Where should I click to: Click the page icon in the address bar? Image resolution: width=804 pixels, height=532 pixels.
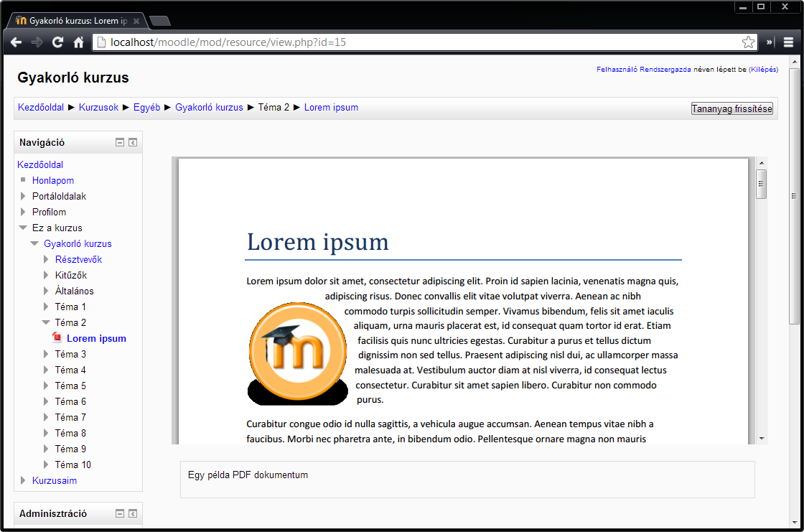click(x=101, y=42)
